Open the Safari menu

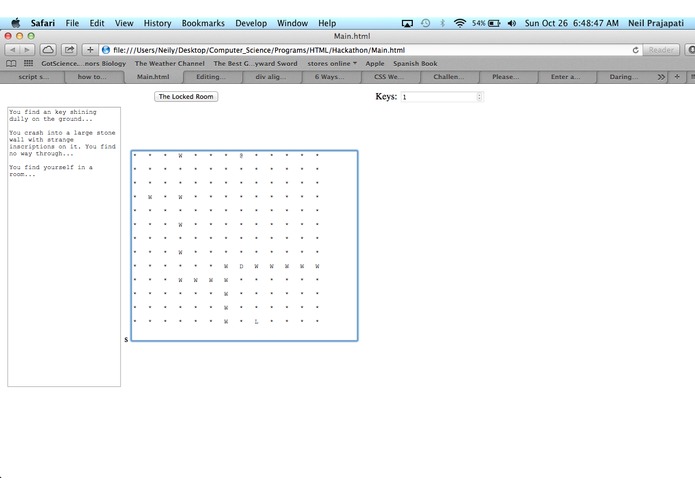coord(43,23)
